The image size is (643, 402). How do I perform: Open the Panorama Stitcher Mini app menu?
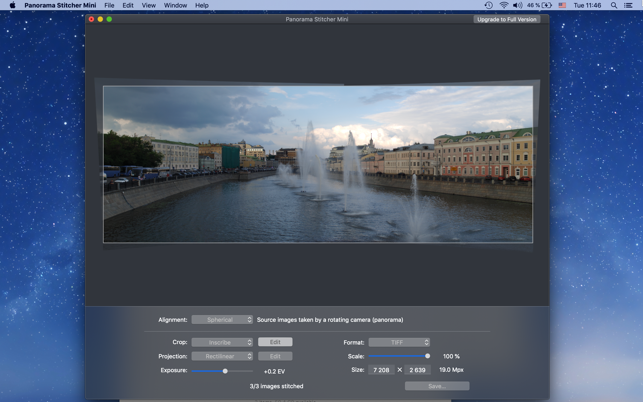click(60, 5)
